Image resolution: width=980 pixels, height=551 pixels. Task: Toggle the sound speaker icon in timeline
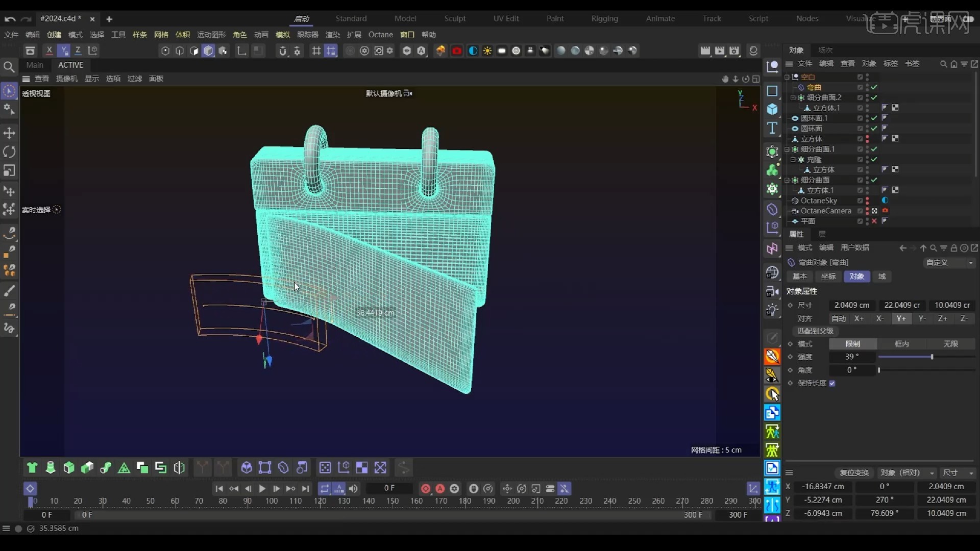[353, 489]
